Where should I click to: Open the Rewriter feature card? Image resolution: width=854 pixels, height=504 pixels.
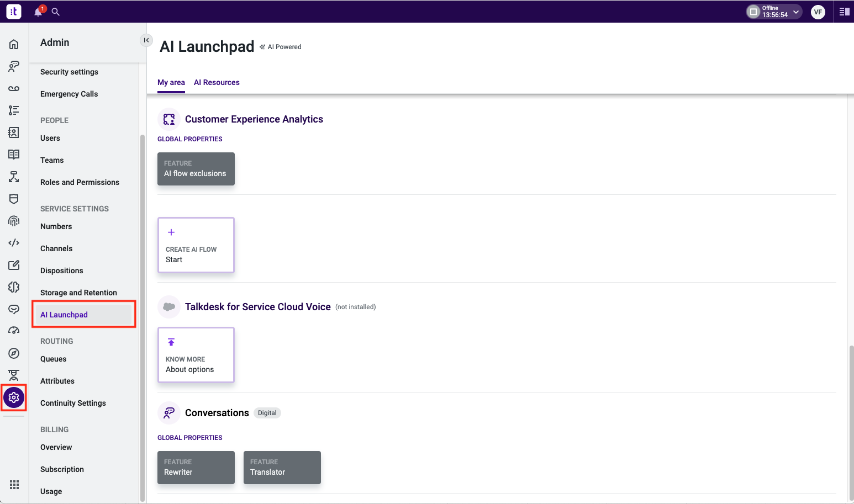tap(196, 468)
